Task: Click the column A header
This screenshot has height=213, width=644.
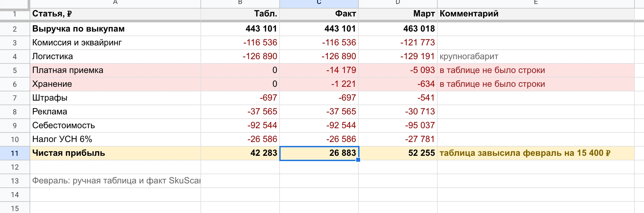Action: pyautogui.click(x=115, y=3)
